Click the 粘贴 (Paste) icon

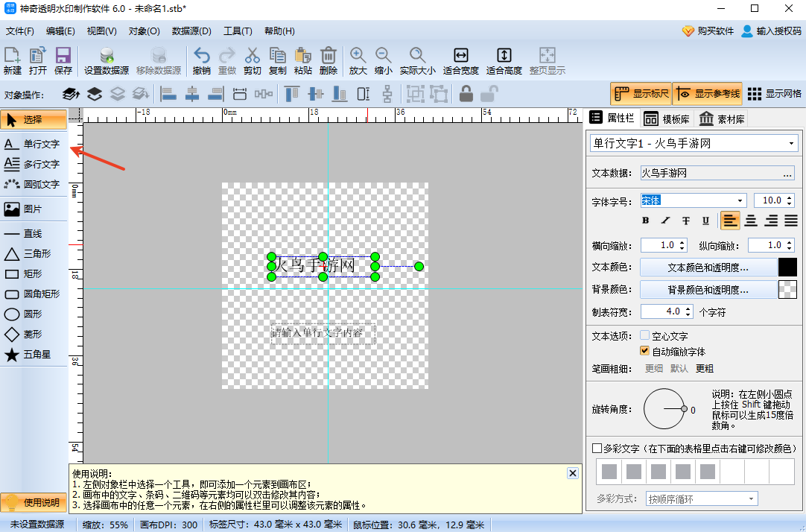(302, 61)
